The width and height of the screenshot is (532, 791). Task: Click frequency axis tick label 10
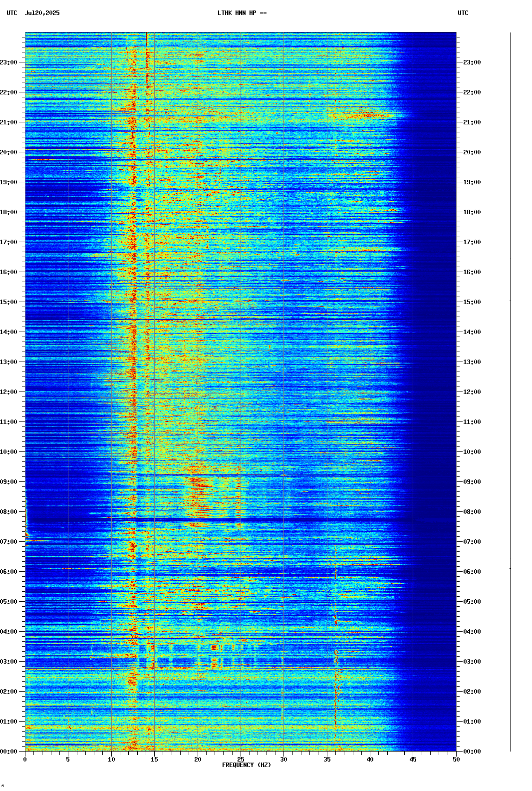click(111, 760)
